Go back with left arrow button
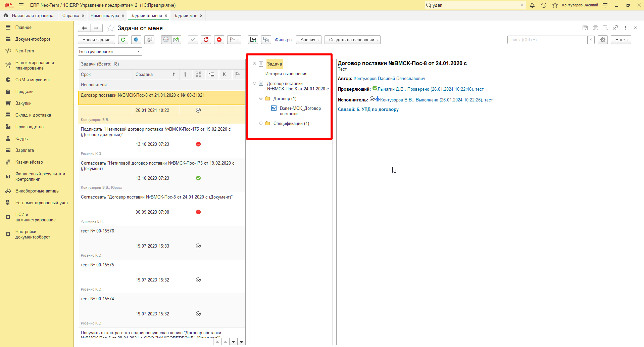 pos(84,28)
